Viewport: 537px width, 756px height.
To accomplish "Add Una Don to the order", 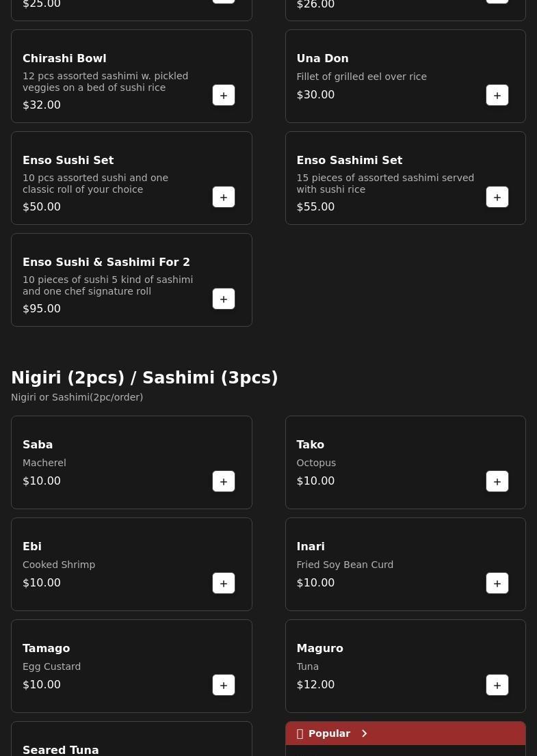I will tap(497, 95).
